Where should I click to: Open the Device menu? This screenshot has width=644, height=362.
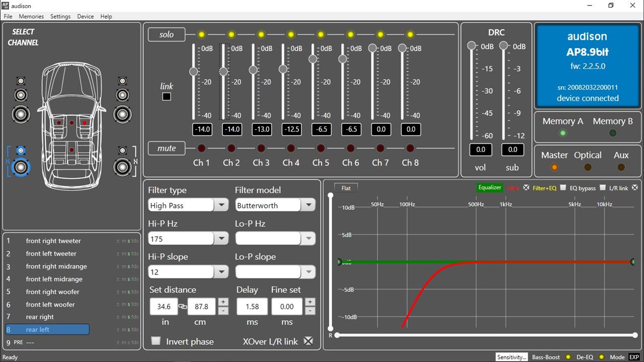(x=86, y=16)
